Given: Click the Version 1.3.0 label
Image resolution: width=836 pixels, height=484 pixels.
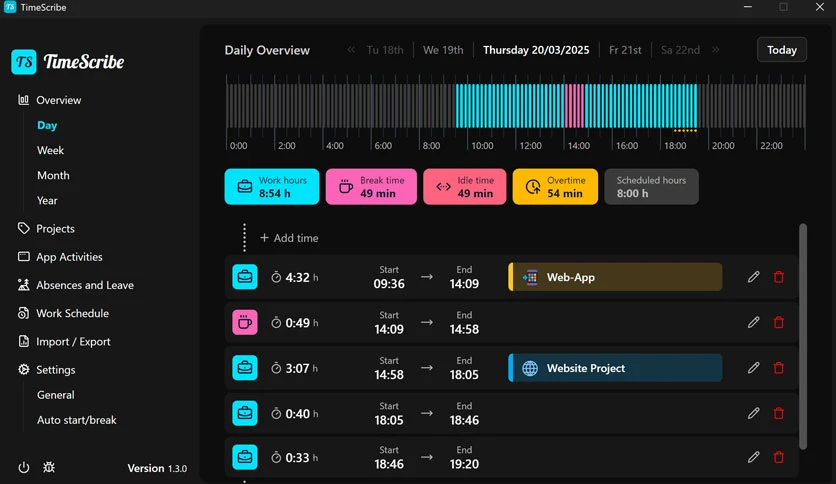Looking at the screenshot, I should pos(157,468).
